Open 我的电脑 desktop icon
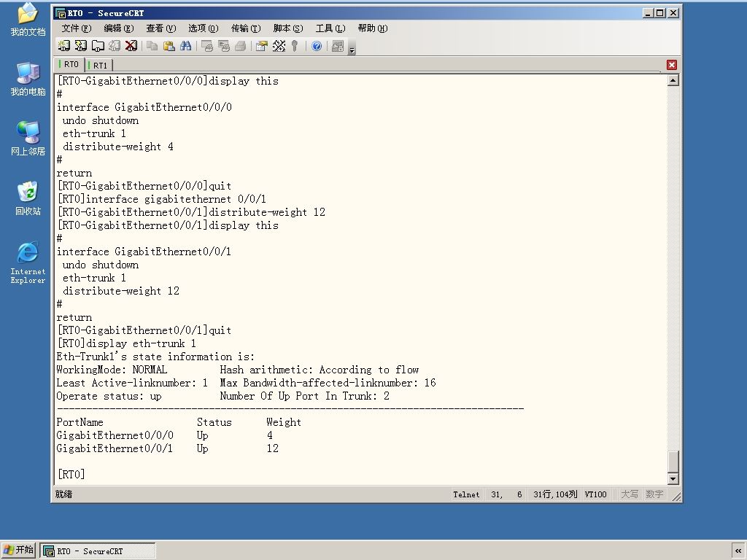This screenshot has height=560, width=747. coord(28,79)
